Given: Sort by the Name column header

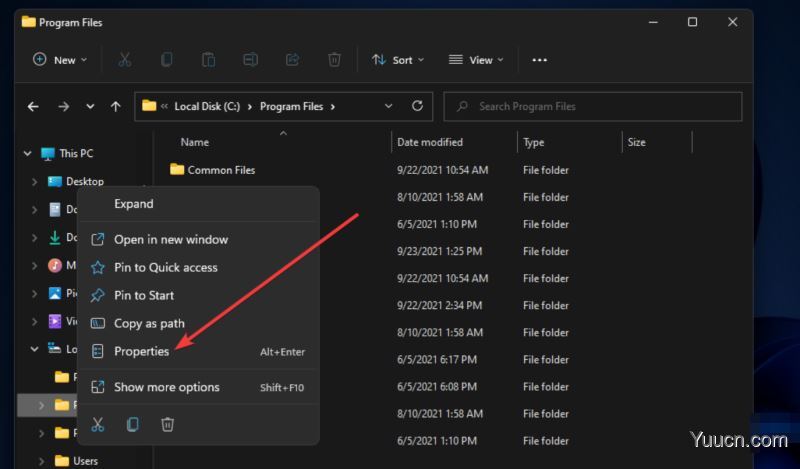Looking at the screenshot, I should [x=195, y=142].
